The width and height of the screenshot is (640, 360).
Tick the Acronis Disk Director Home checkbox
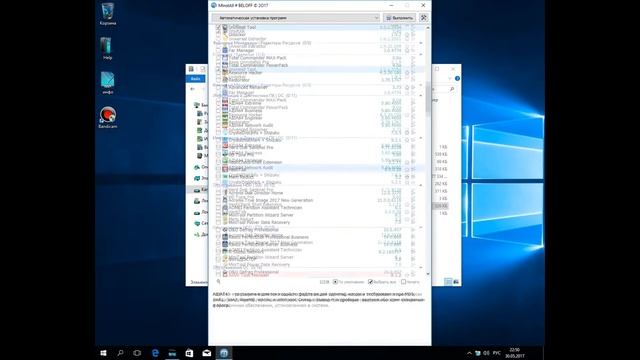(218, 193)
